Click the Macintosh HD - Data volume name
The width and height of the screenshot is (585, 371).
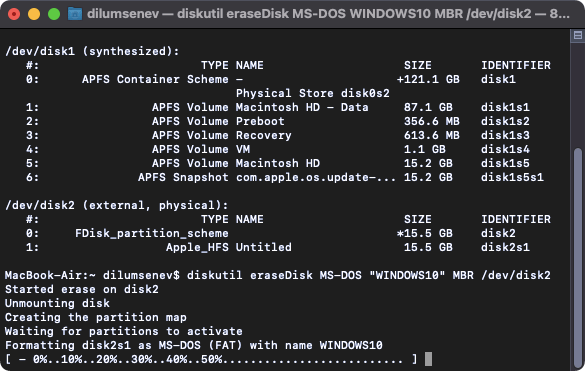click(x=302, y=107)
